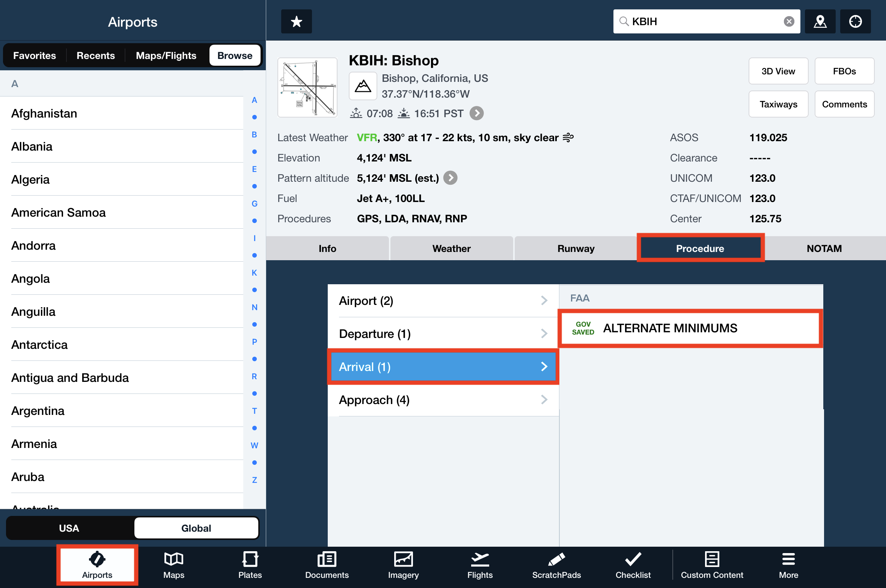Select Anguilla in the country list
The width and height of the screenshot is (886, 588).
coord(122,312)
